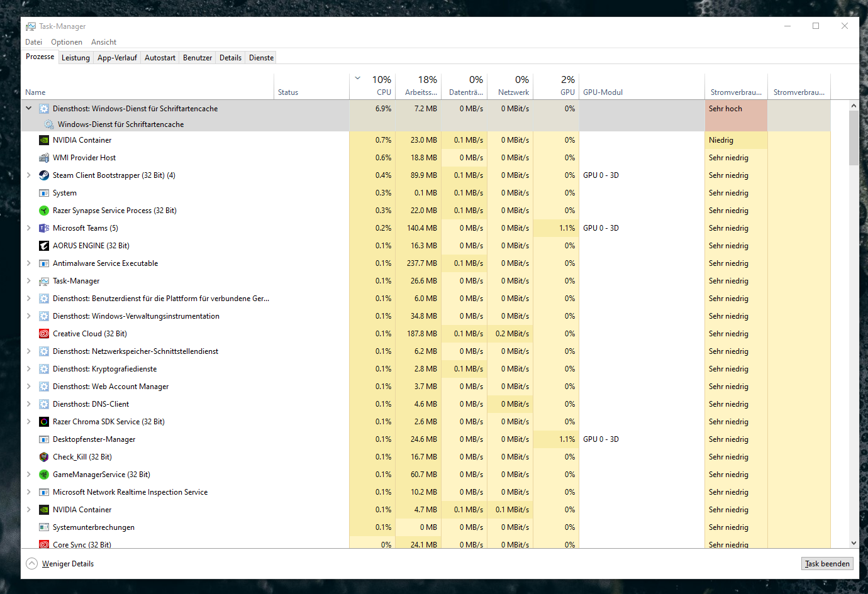Viewport: 868px width, 594px height.
Task: Expand the Steam Client Bootstrapper group
Action: [28, 175]
